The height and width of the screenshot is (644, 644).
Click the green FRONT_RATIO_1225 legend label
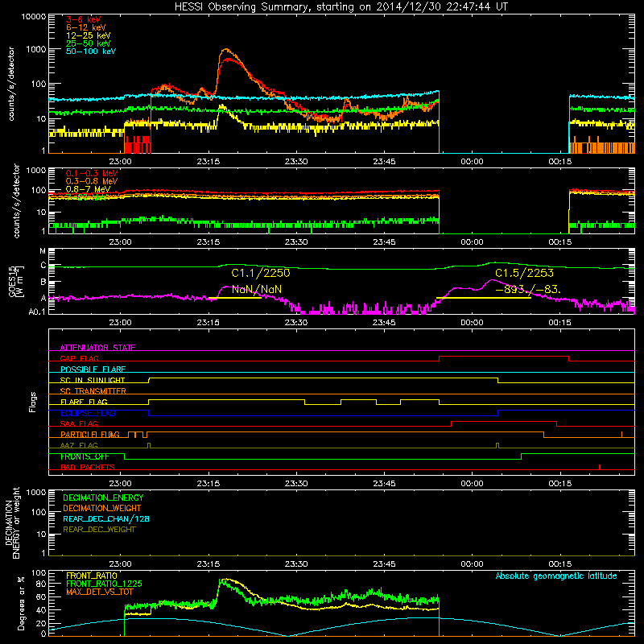[x=104, y=584]
